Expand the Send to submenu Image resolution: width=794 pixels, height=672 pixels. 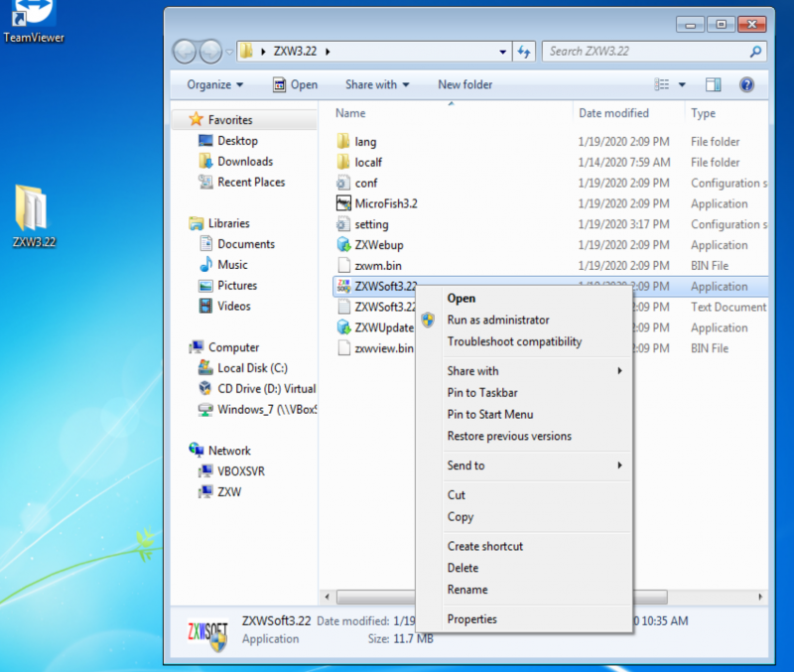tap(619, 466)
